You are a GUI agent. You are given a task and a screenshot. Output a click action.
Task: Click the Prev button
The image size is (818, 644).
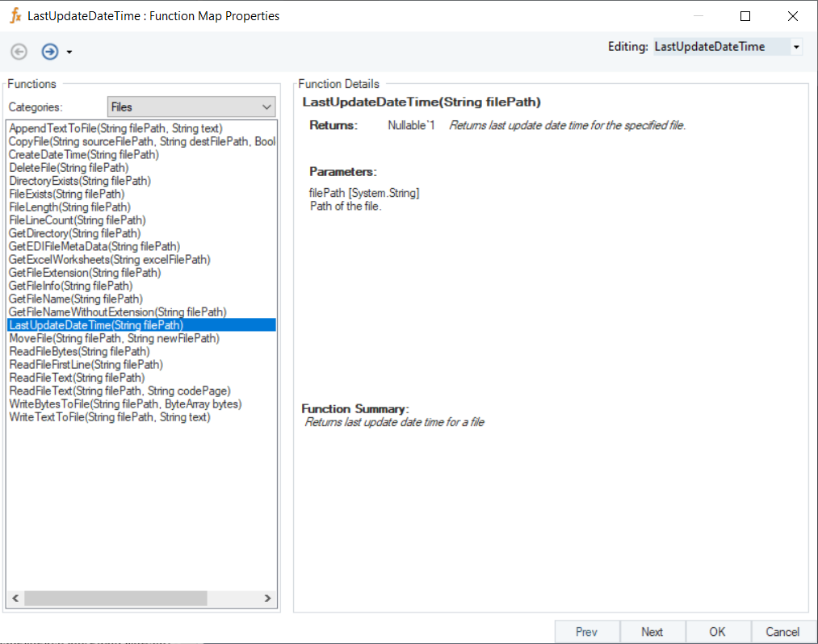[x=587, y=631]
